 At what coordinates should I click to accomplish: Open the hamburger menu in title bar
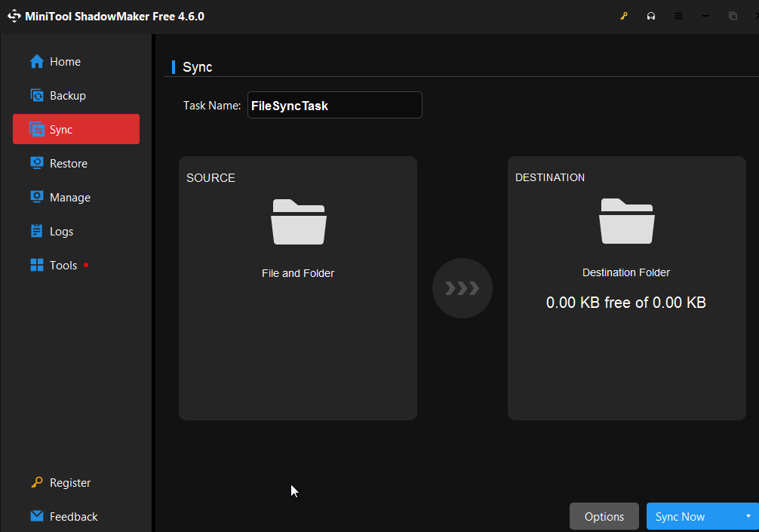[678, 16]
